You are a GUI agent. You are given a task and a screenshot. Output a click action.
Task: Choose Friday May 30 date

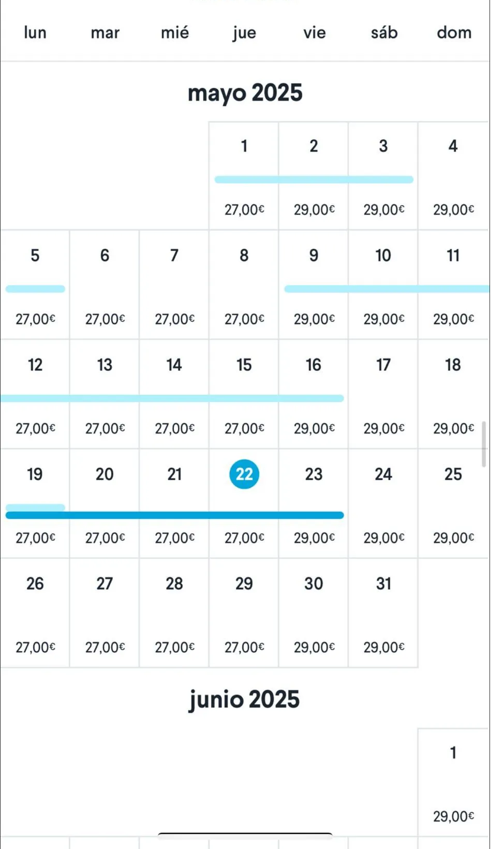pyautogui.click(x=314, y=613)
